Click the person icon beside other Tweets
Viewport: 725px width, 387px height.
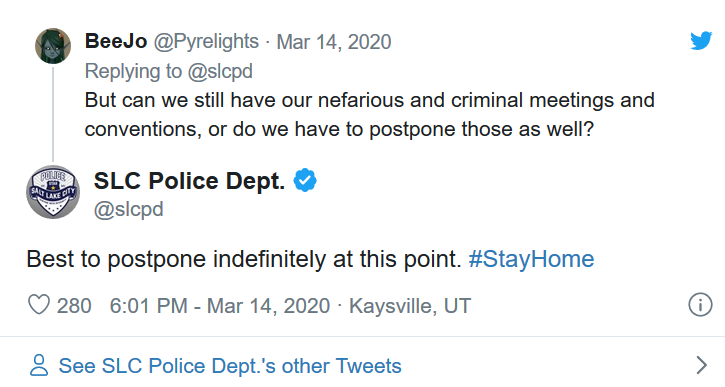pos(39,365)
